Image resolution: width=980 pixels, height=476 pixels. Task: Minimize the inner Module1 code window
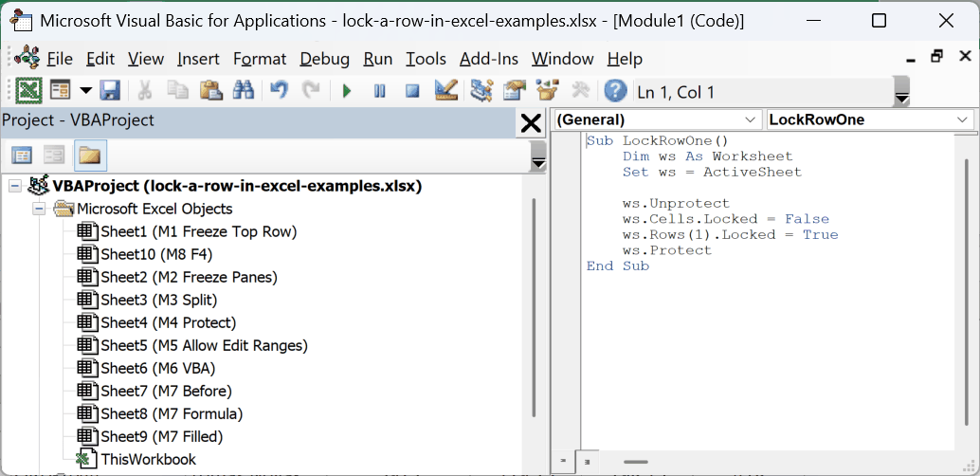[910, 58]
